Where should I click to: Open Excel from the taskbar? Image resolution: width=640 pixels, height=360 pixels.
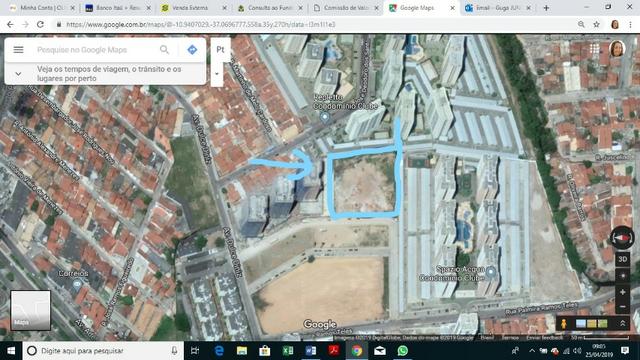point(288,351)
